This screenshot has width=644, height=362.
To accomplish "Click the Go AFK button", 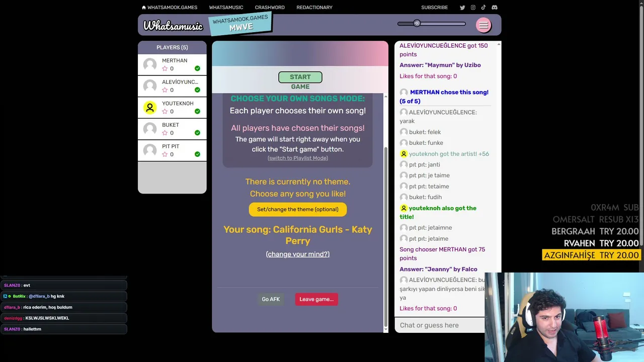I will pos(271,299).
